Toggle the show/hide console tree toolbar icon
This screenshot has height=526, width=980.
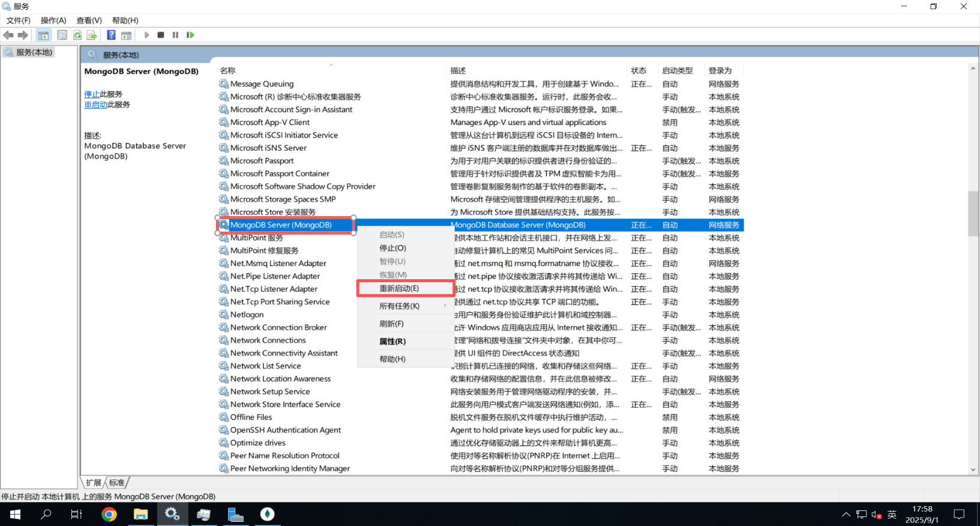[x=43, y=35]
